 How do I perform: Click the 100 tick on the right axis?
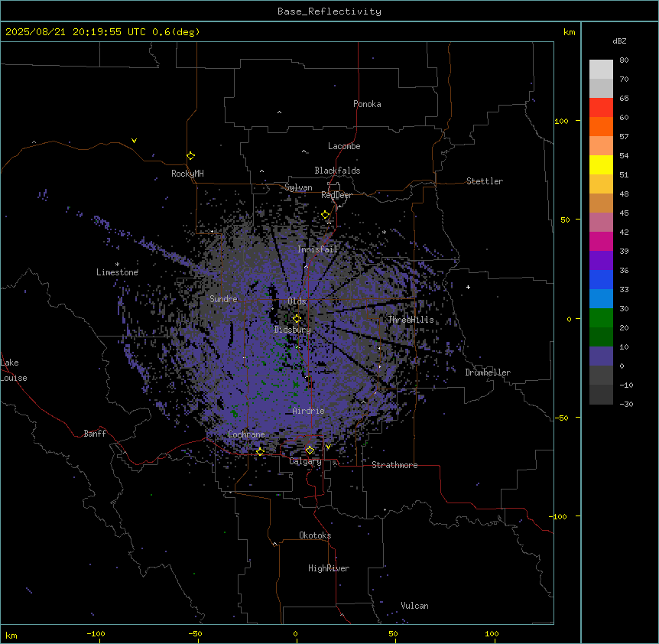[x=561, y=121]
